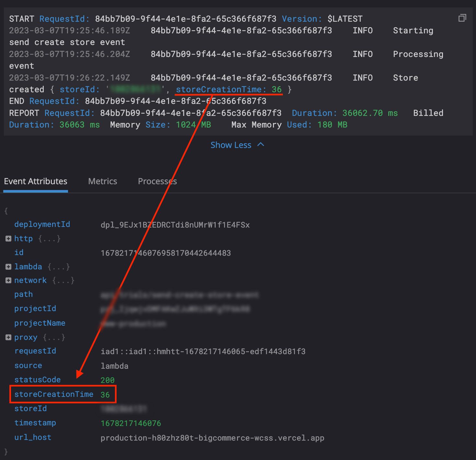Click the projectName attribute key
476x460 pixels.
pyautogui.click(x=40, y=323)
